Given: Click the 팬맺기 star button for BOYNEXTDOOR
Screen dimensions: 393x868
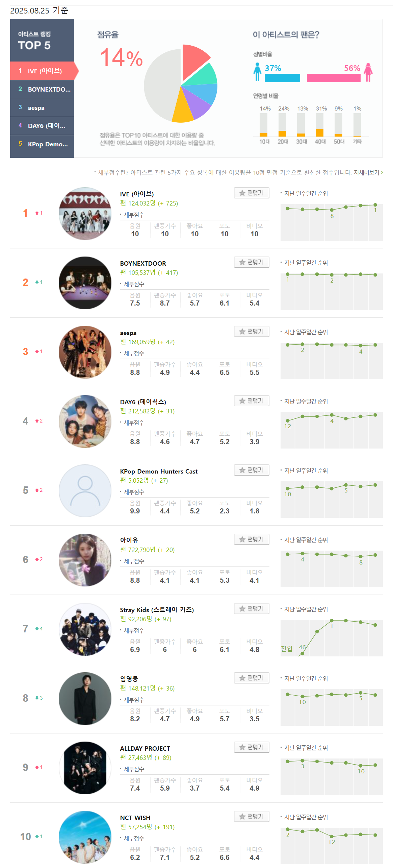Looking at the screenshot, I should pyautogui.click(x=252, y=262).
